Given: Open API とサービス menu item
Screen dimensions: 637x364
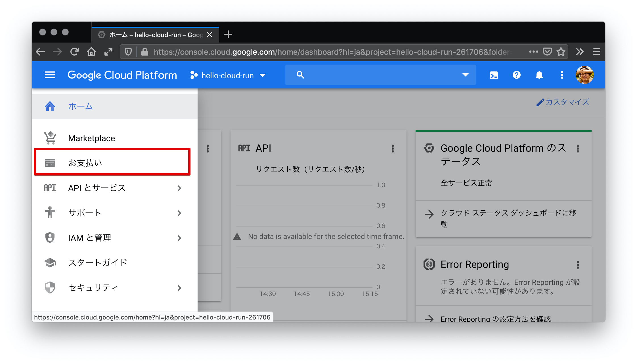Looking at the screenshot, I should click(x=115, y=188).
